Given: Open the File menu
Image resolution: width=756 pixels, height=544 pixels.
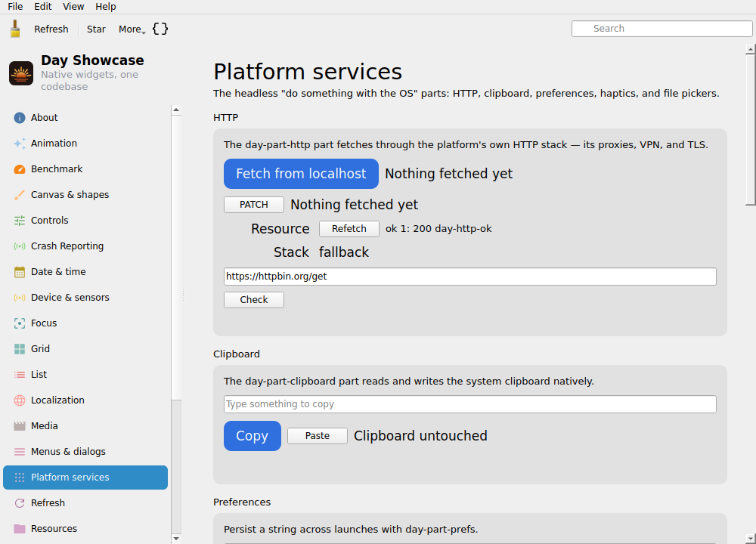Looking at the screenshot, I should click(x=15, y=7).
